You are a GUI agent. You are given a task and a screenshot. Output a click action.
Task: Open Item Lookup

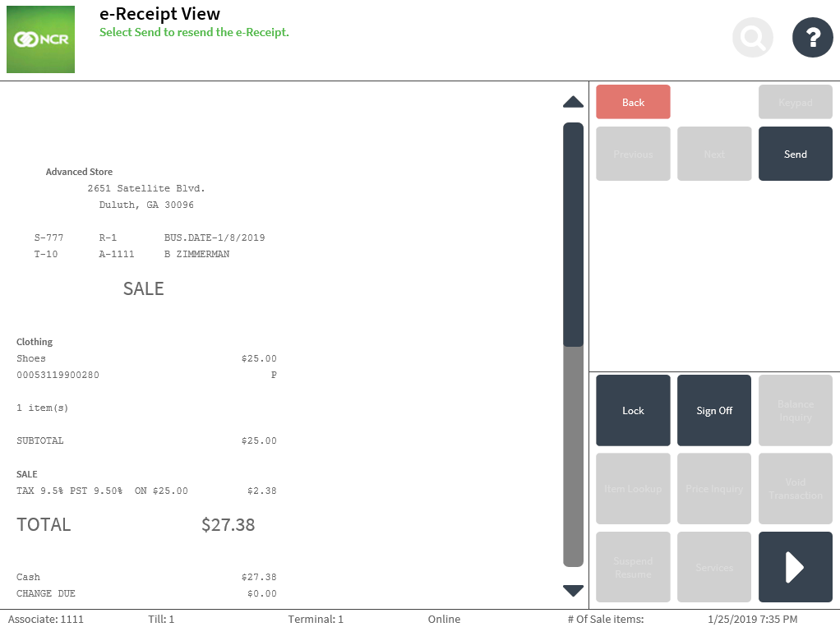pos(633,489)
